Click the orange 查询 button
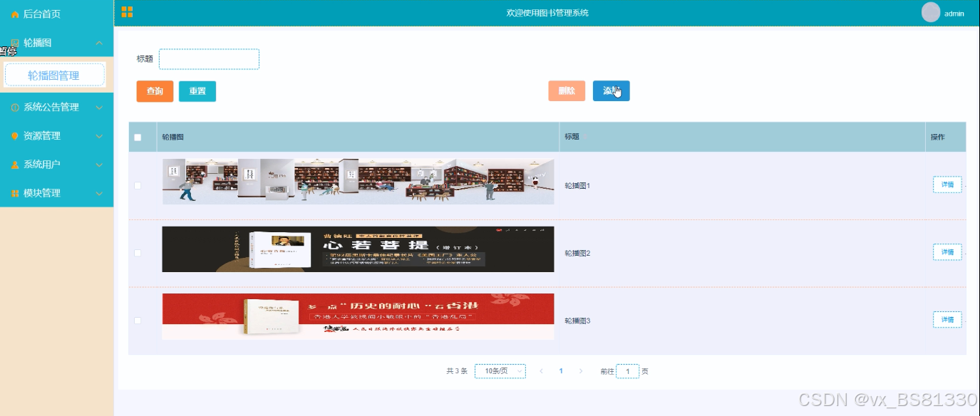 click(x=155, y=91)
